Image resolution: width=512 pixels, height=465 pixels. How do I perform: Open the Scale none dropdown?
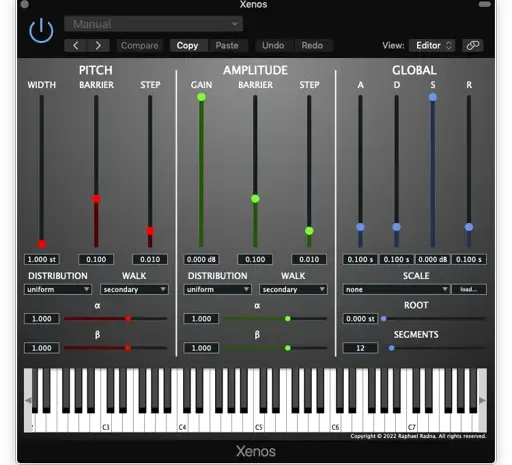396,289
